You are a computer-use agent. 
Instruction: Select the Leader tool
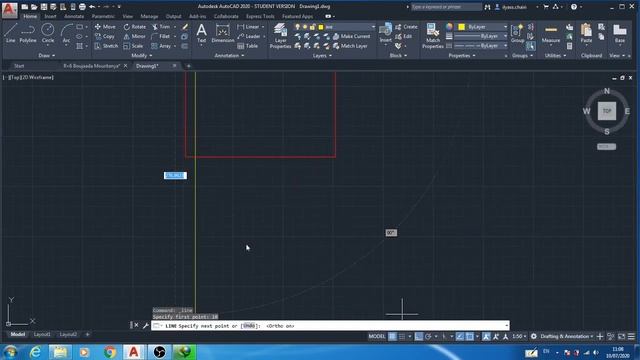pyautogui.click(x=249, y=36)
